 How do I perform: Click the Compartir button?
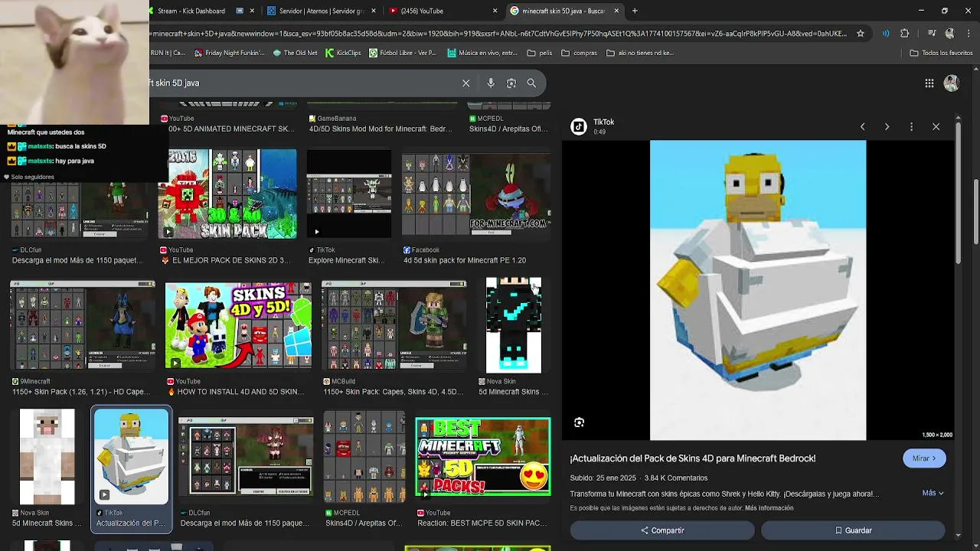pos(662,530)
